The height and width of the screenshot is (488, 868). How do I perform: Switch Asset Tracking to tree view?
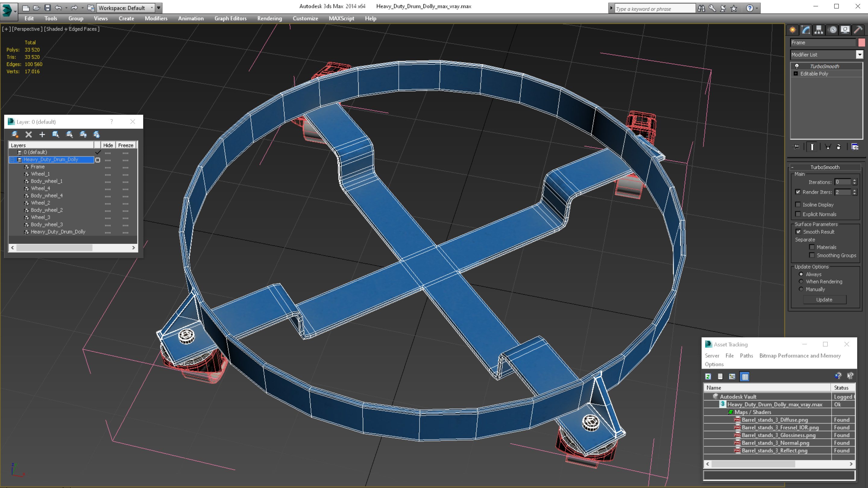(x=732, y=377)
